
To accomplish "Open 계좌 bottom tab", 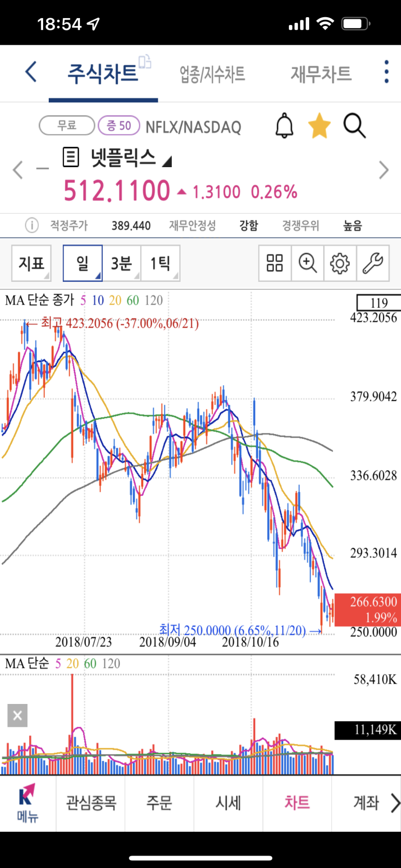I will [x=366, y=803].
